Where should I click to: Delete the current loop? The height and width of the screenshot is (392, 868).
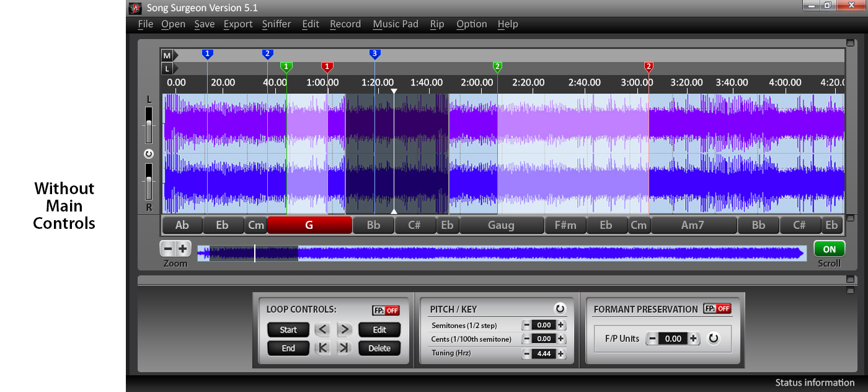(x=379, y=348)
